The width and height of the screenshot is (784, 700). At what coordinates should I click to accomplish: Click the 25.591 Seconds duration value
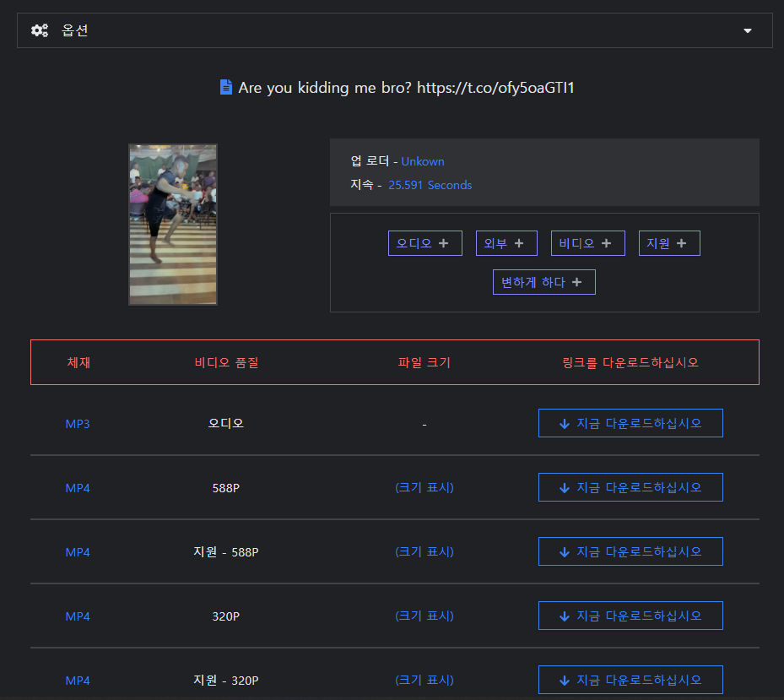(x=430, y=185)
